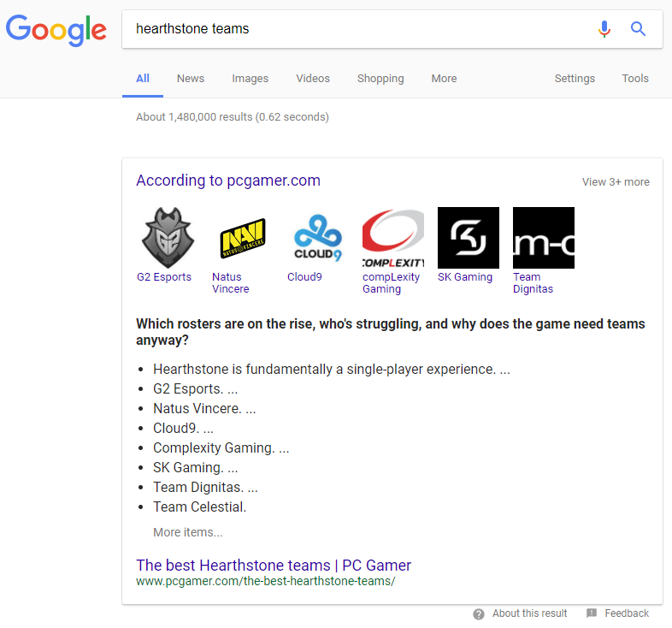Select the Natus Vincere logo image
This screenshot has height=628, width=672.
click(x=243, y=238)
